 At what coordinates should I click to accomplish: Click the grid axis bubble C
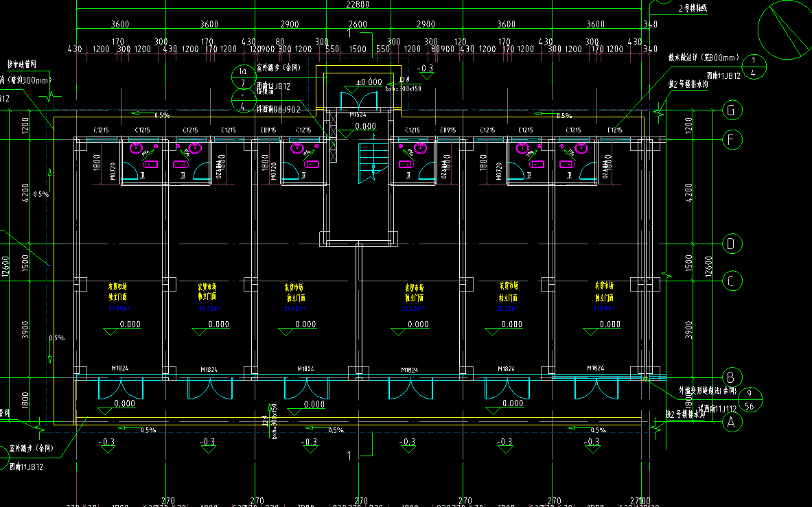[x=731, y=281]
